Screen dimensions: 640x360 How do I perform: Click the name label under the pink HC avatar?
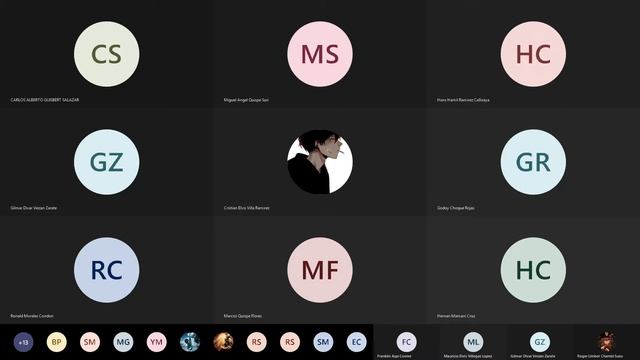(x=463, y=100)
